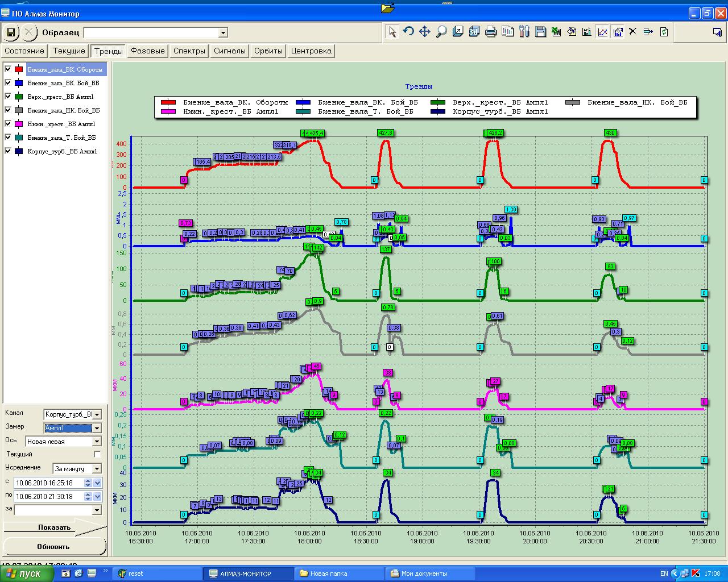This screenshot has width=728, height=582.
Task: Toggle Нижн._крест._ВБ Ампл1 checkbox
Action: [8, 124]
